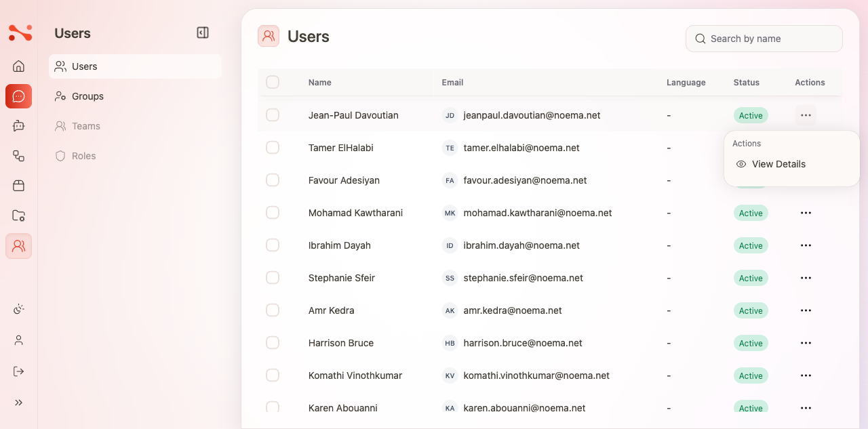Click TE avatar for Tamer ElHalabi
The height and width of the screenshot is (429, 868).
pos(450,148)
